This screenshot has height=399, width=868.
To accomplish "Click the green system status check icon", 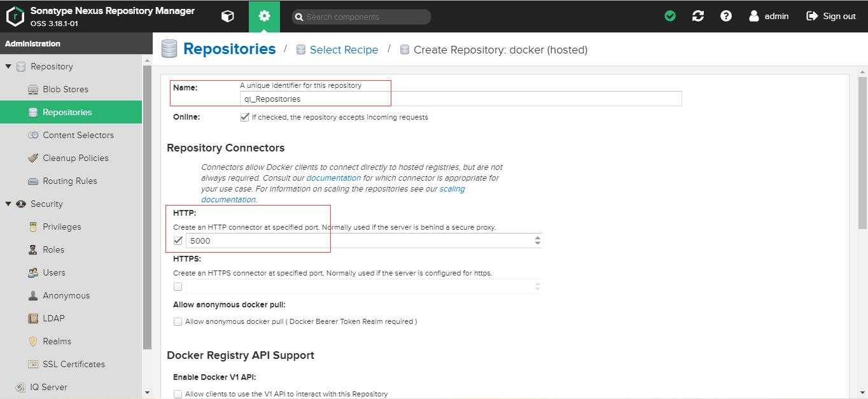I will (x=670, y=17).
